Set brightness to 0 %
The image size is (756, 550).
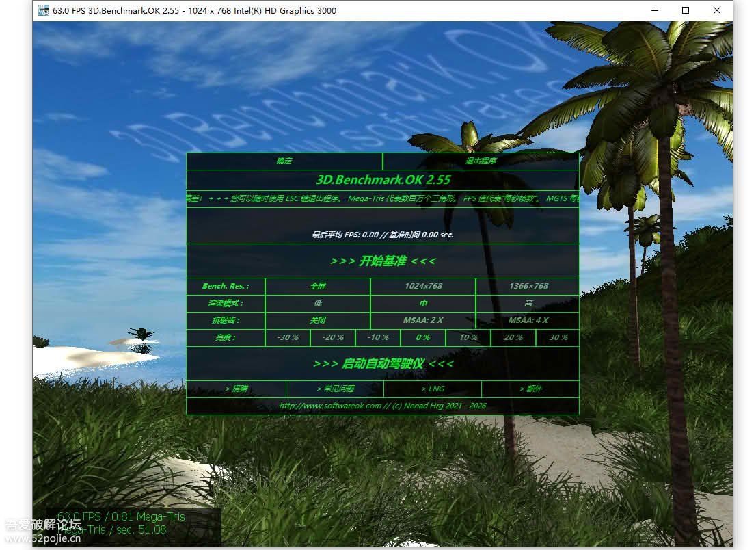(x=423, y=338)
